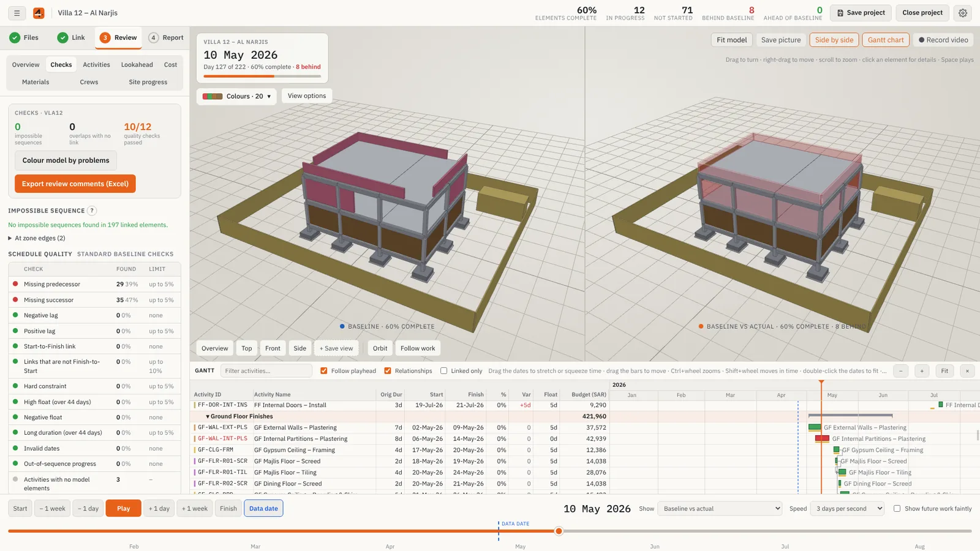The width and height of the screenshot is (980, 551).
Task: Open the 3 days per second dropdown
Action: (848, 509)
